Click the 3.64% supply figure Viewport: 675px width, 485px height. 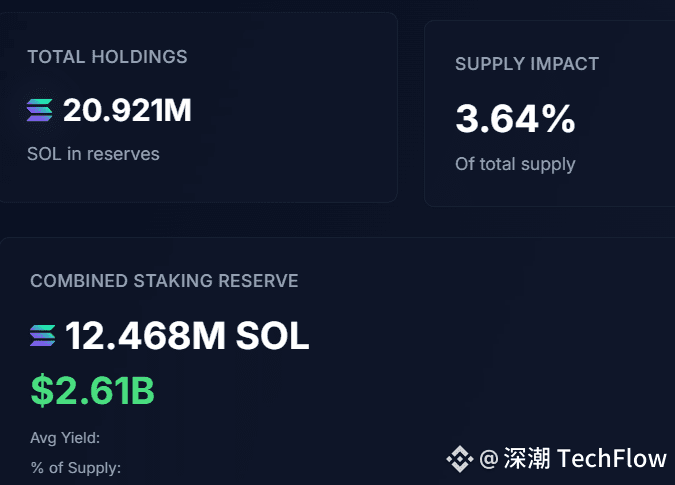click(515, 119)
